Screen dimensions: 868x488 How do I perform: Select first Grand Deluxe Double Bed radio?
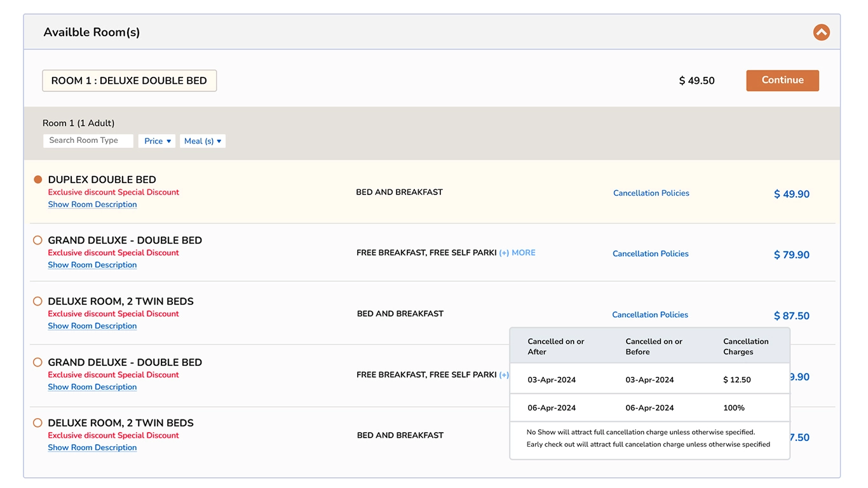click(37, 240)
